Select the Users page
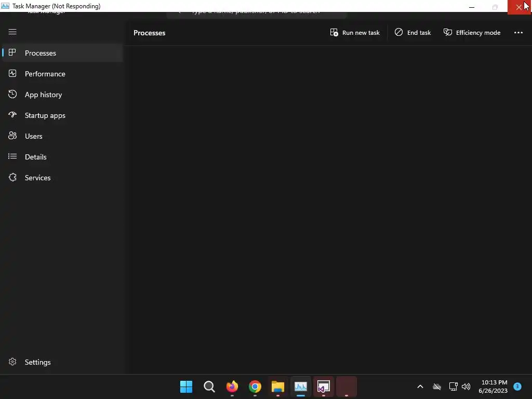The width and height of the screenshot is (532, 399). tap(62, 136)
